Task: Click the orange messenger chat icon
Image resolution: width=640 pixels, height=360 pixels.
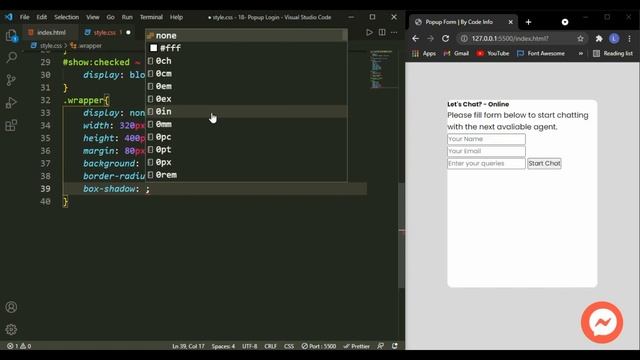Action: click(602, 322)
